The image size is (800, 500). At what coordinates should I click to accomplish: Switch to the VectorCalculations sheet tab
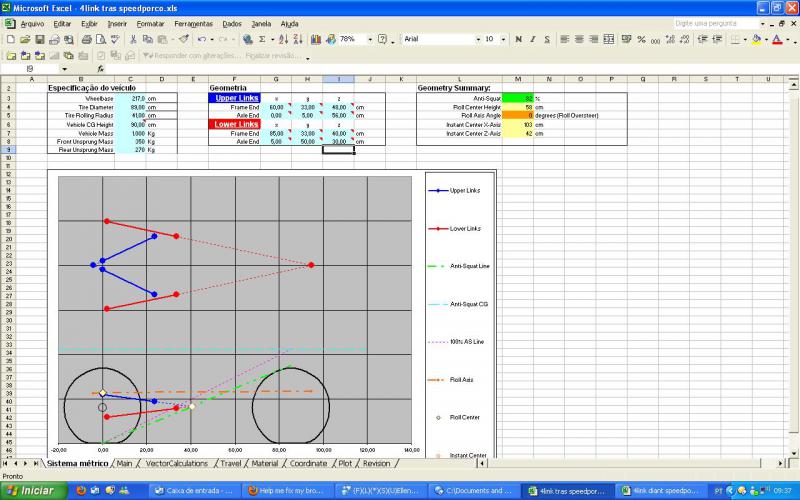[x=177, y=463]
